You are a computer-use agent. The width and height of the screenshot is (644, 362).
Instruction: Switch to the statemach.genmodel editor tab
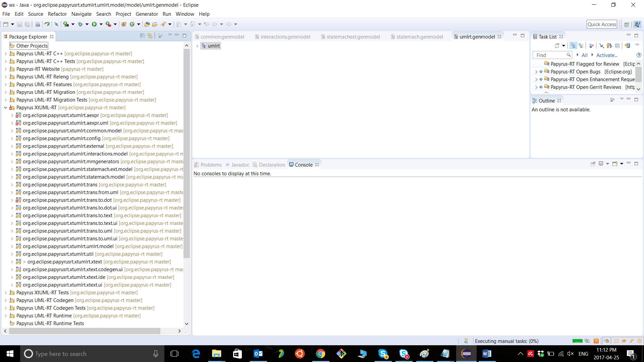417,37
